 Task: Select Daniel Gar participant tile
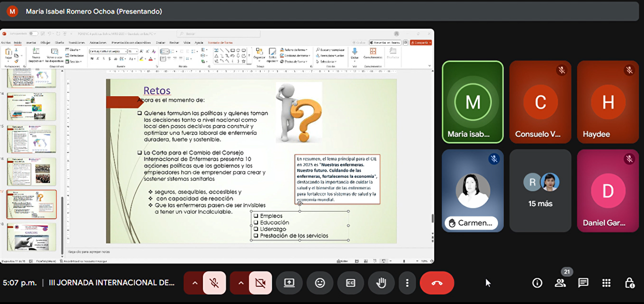click(x=608, y=191)
